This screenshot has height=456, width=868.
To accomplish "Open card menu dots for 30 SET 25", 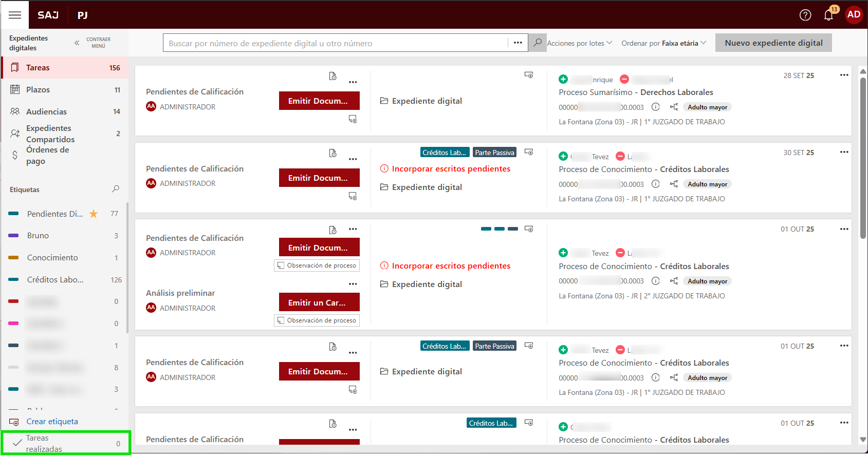I will coord(844,152).
